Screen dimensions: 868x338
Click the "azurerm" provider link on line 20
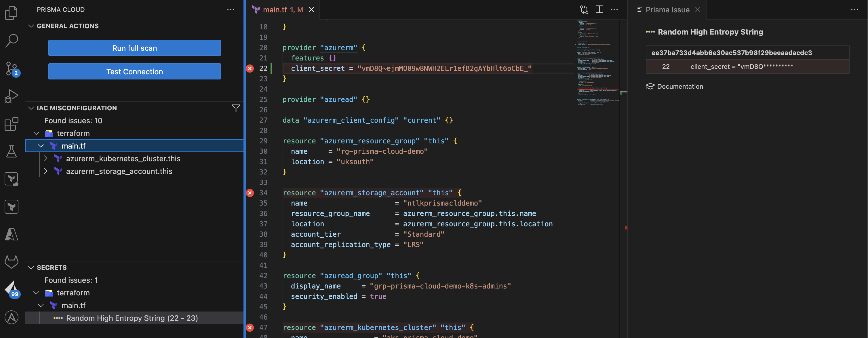pyautogui.click(x=338, y=48)
